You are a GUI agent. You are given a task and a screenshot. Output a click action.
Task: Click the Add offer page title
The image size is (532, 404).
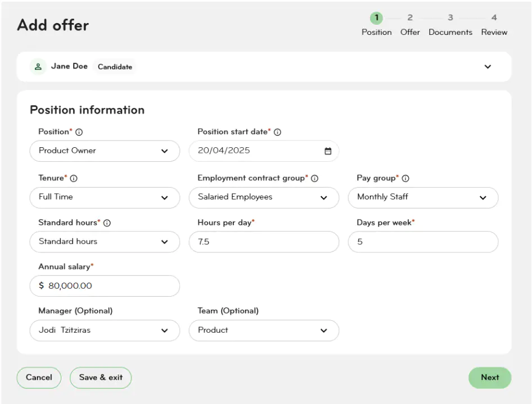point(53,25)
